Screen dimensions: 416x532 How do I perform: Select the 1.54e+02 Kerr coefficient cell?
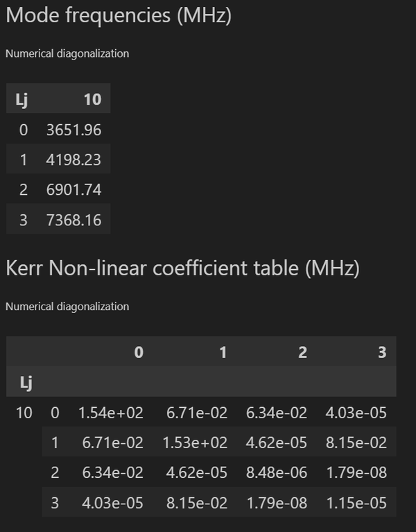[x=111, y=413]
